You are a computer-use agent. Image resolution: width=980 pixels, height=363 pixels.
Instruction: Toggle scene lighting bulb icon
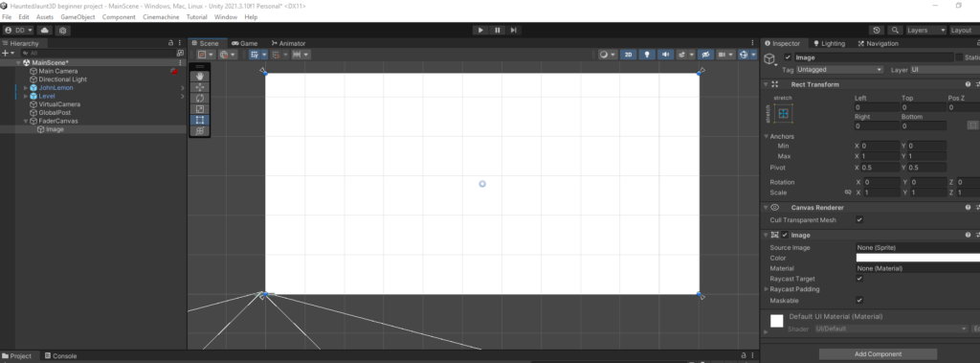point(647,55)
